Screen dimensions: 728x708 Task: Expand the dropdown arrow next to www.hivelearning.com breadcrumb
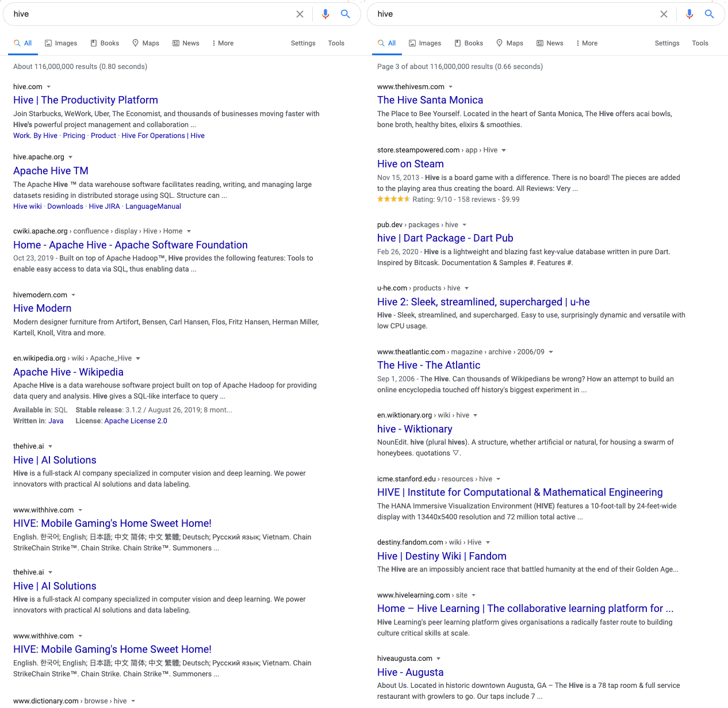473,595
